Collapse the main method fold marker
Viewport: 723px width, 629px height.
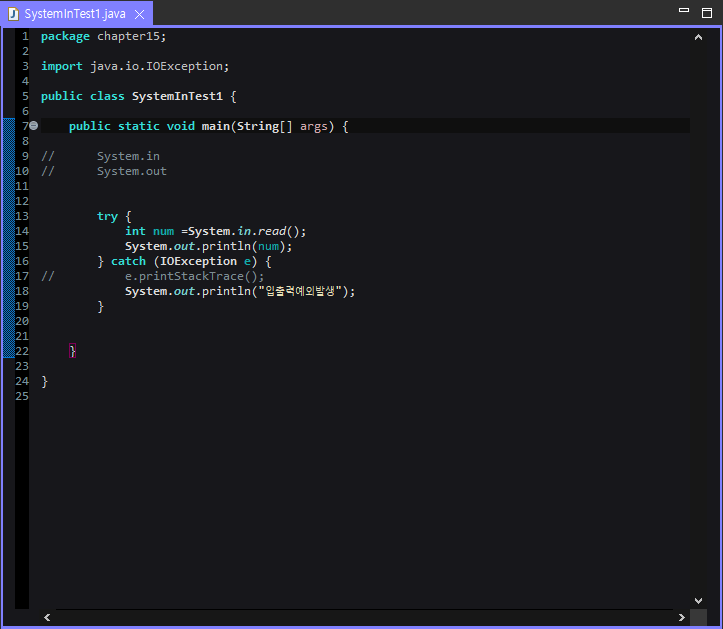click(34, 125)
